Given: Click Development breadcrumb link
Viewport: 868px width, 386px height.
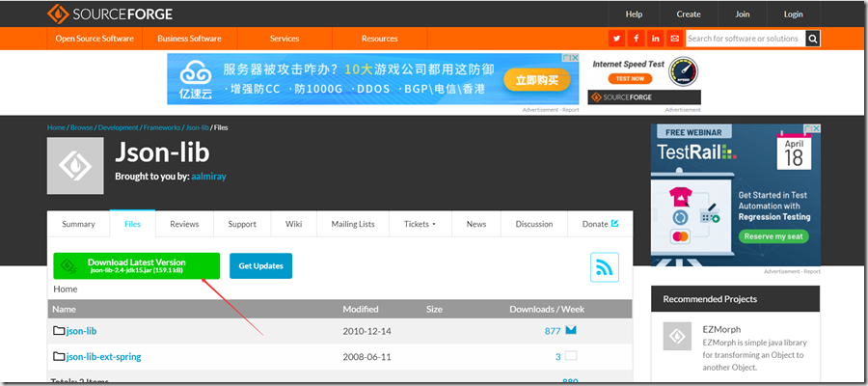Looking at the screenshot, I should (119, 127).
